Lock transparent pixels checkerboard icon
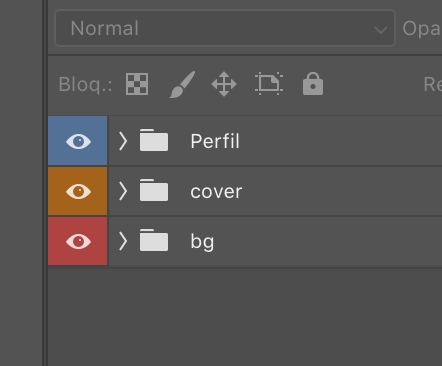Screen dimensions: 442x366 click(x=137, y=84)
